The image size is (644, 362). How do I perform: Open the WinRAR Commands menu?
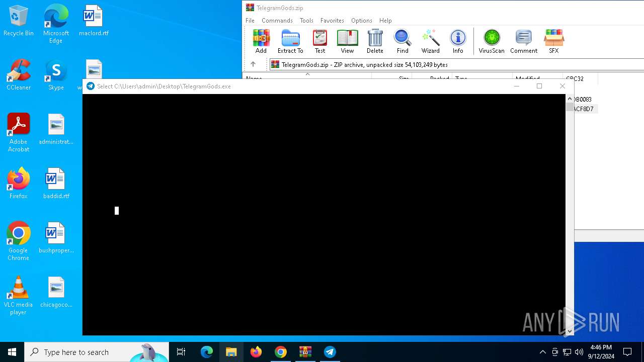277,21
